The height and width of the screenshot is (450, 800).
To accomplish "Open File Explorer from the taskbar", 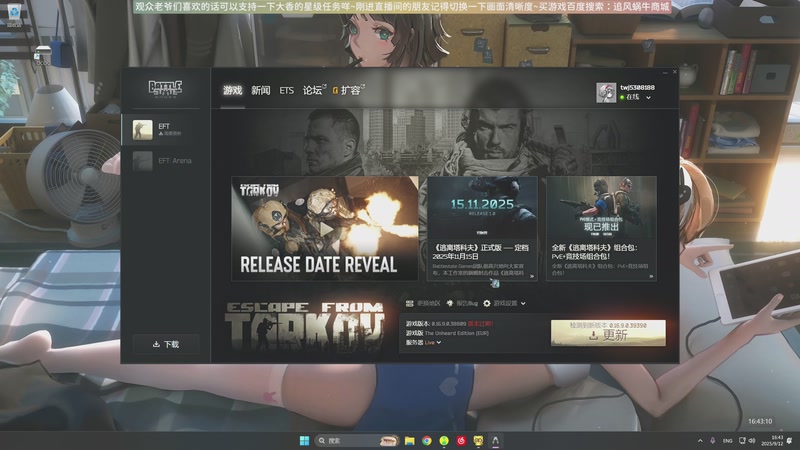I will click(x=410, y=441).
